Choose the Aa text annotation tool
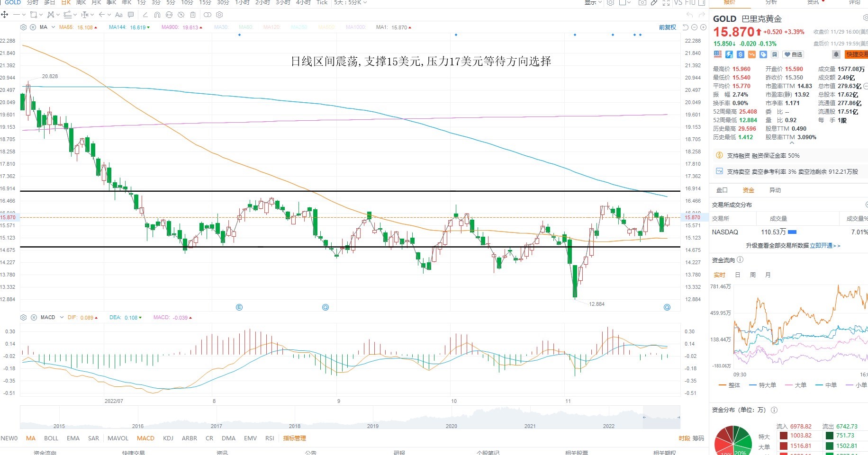 point(119,15)
